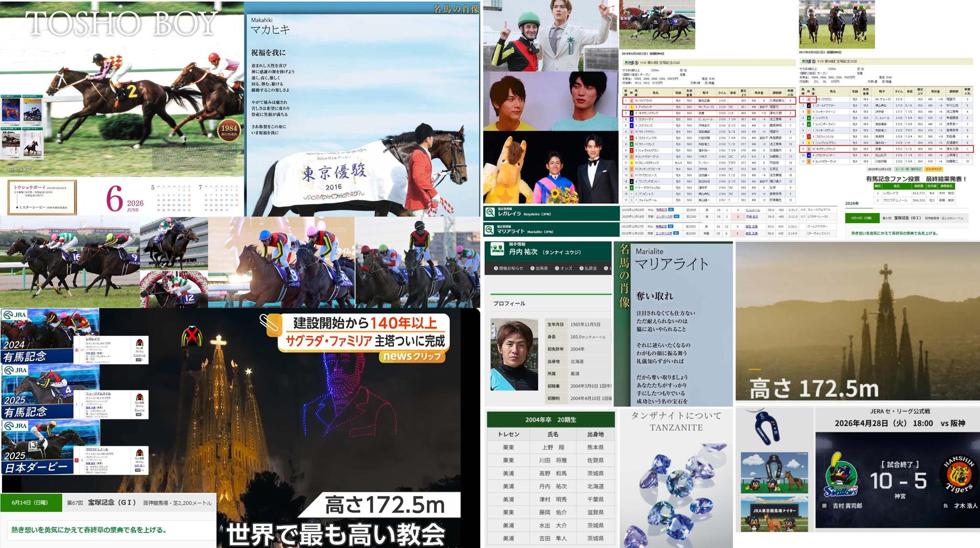Open the 出馬表 menu item
Image resolution: width=980 pixels, height=548 pixels.
539,268
